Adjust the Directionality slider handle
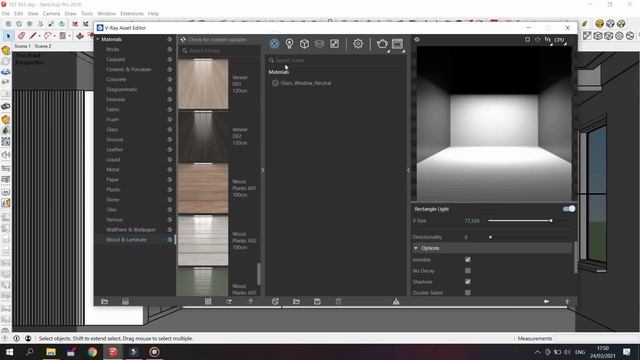 [x=490, y=237]
